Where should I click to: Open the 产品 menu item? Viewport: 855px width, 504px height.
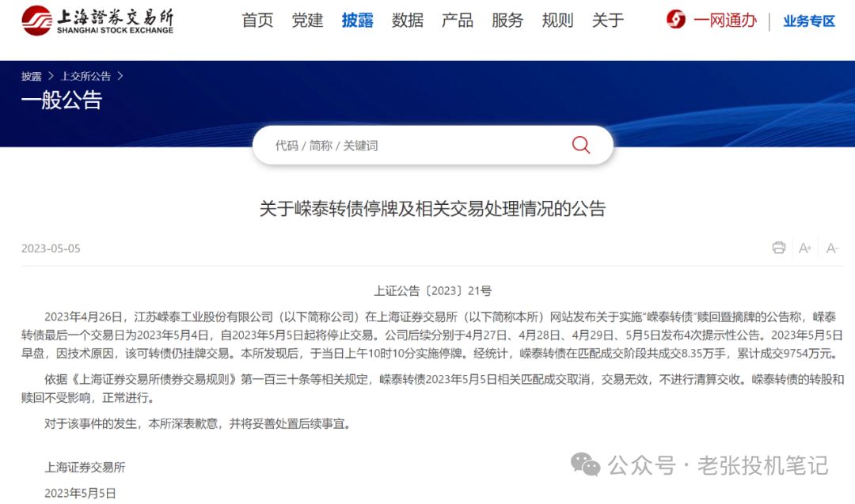click(x=458, y=21)
